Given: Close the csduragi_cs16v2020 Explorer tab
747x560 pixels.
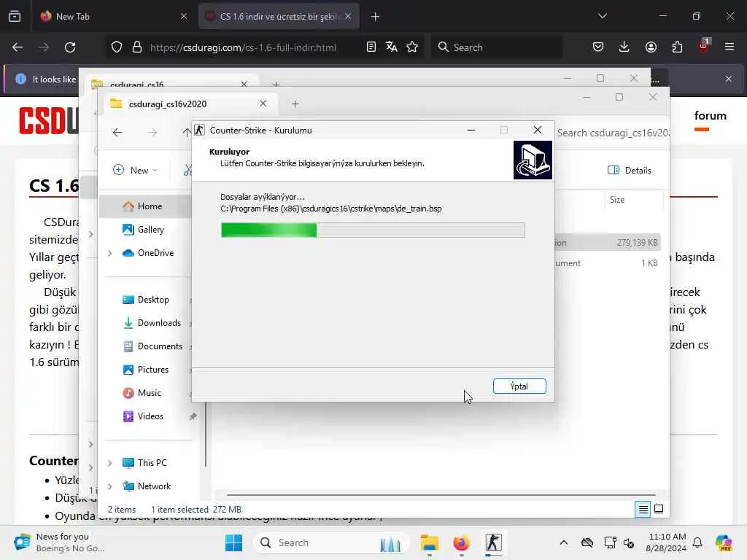Looking at the screenshot, I should pos(263,104).
